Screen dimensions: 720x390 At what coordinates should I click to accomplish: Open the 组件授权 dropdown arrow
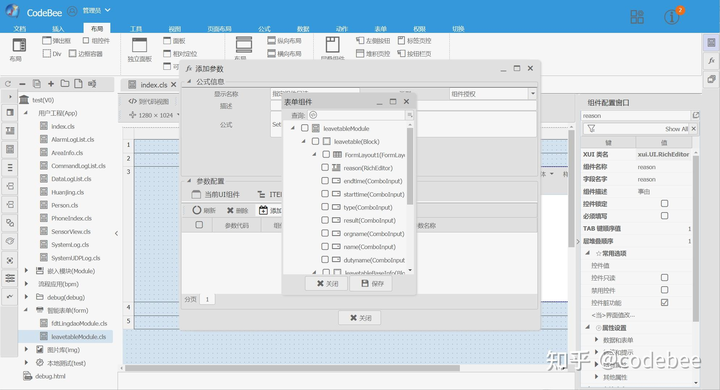[533, 94]
